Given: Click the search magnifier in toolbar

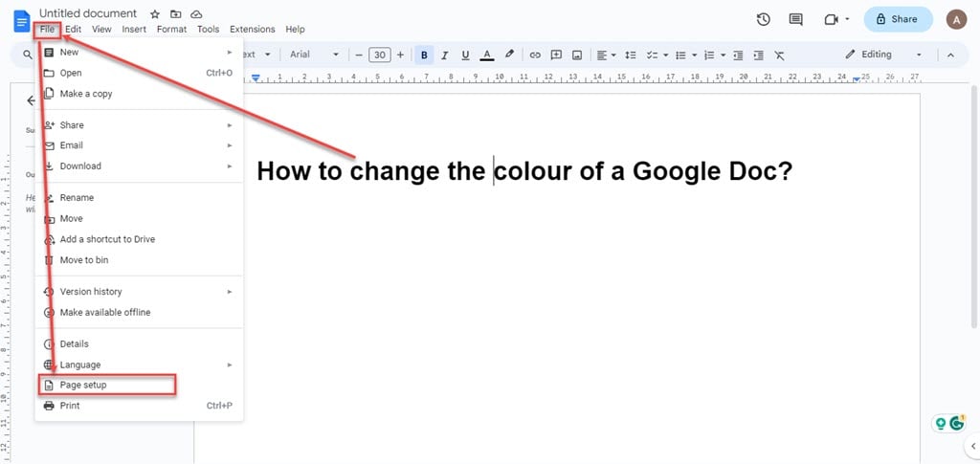Looking at the screenshot, I should [x=28, y=55].
